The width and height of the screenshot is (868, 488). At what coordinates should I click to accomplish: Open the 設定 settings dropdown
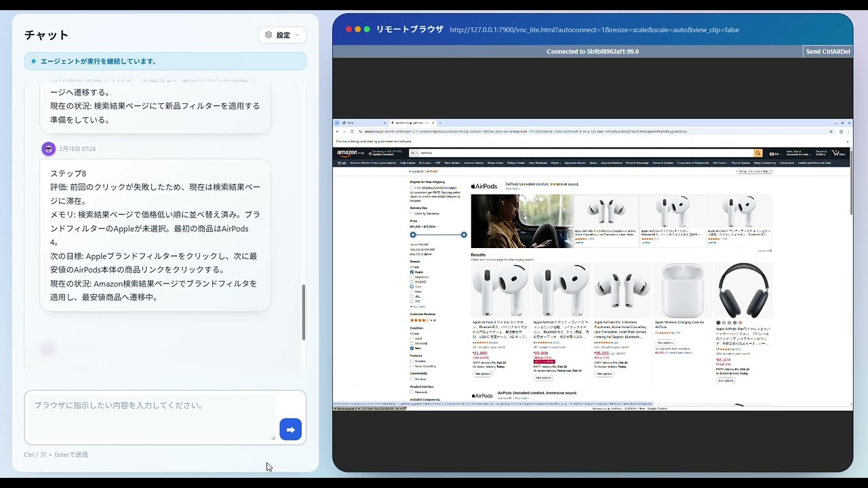(282, 35)
